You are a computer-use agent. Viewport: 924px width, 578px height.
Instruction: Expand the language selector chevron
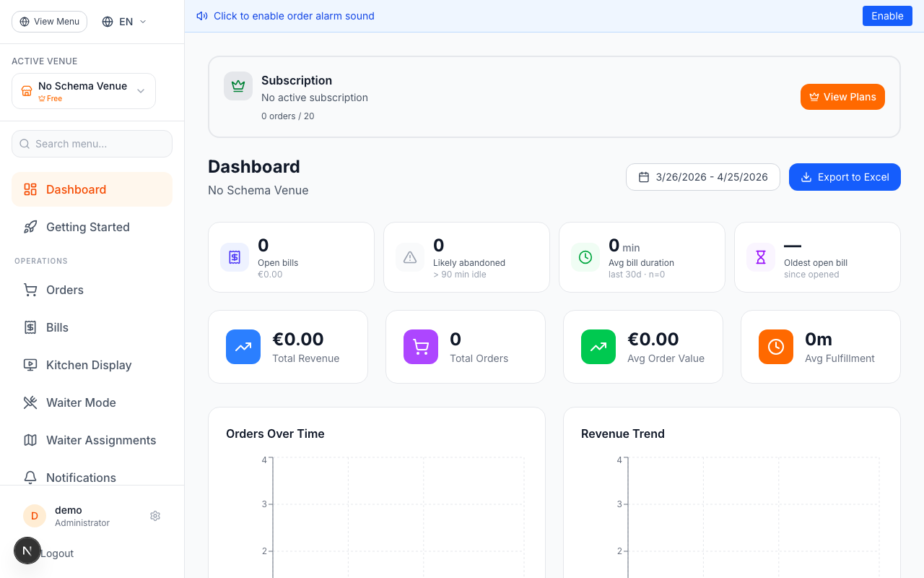[x=143, y=22]
